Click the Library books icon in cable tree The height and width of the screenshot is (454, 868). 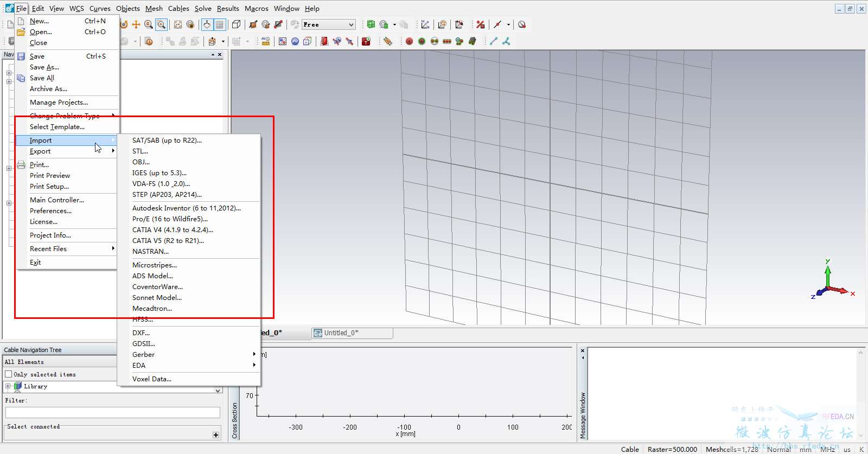[x=17, y=386]
